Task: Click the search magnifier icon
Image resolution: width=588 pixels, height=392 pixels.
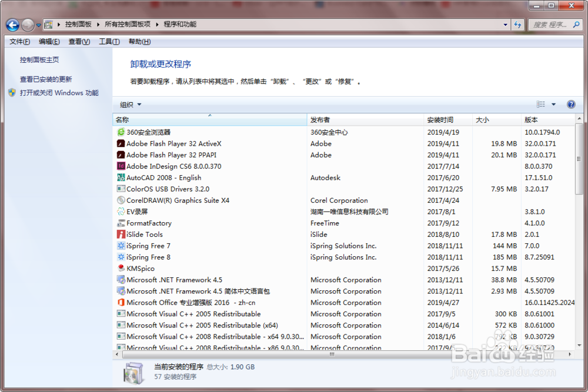Action: coord(576,25)
